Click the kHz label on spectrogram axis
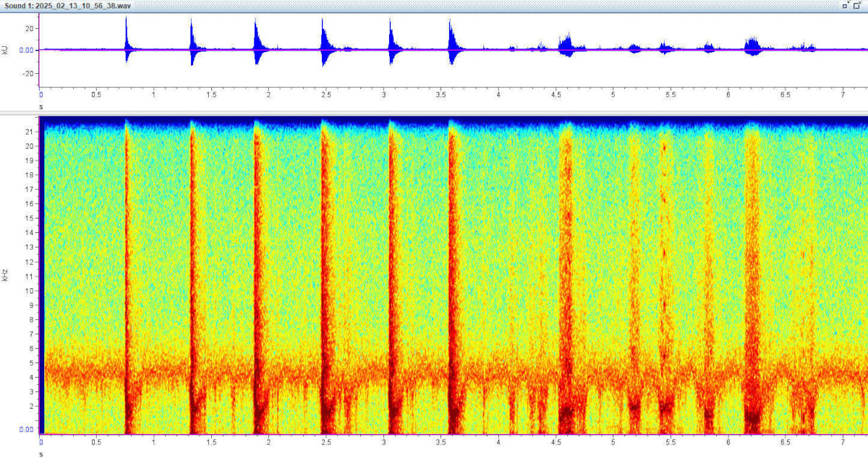868x458 pixels. [6, 276]
